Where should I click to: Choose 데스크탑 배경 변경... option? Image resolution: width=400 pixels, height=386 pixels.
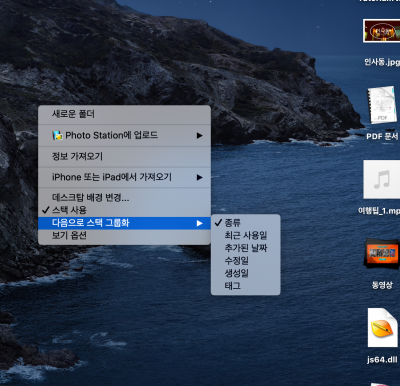[x=124, y=197]
